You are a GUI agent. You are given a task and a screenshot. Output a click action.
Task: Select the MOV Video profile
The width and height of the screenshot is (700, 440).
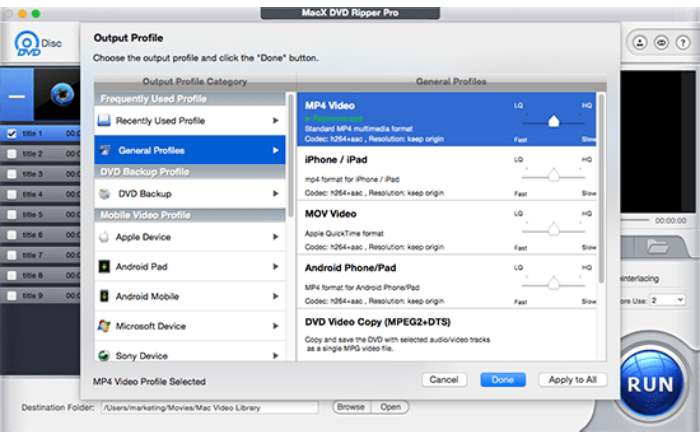point(446,228)
